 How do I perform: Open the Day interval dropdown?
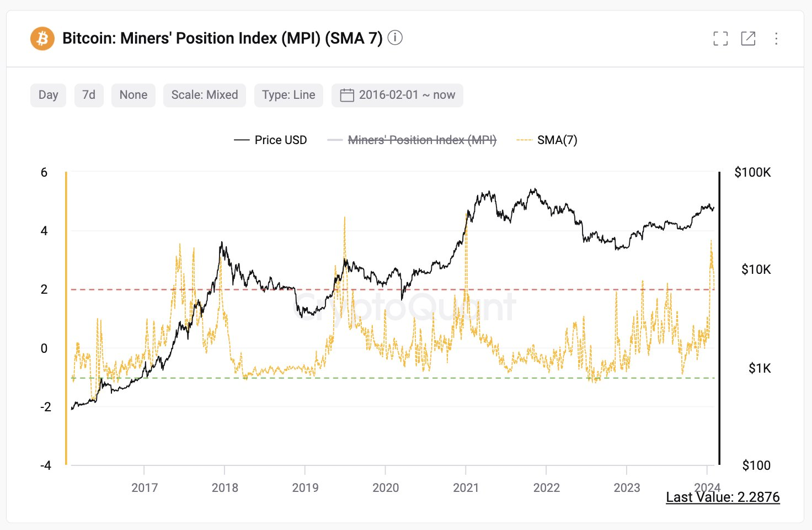(48, 95)
